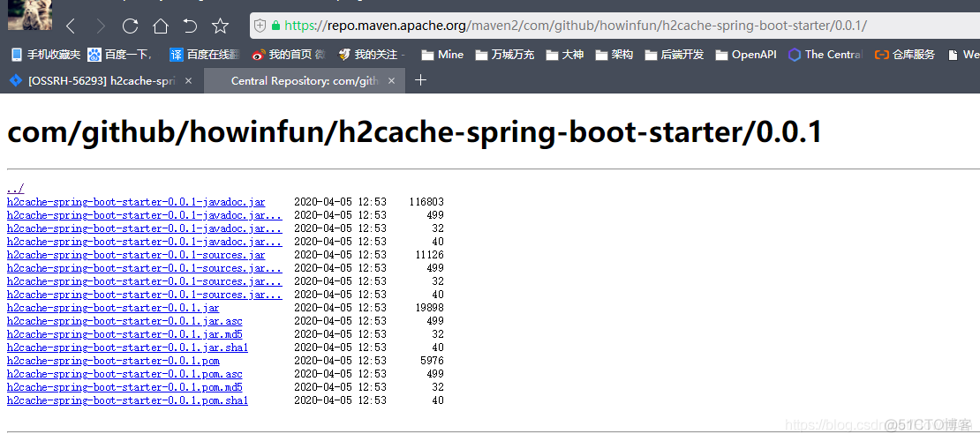Screen dimensions: 980x441
Task: Open the 百度一下 bookmark
Action: 120,55
